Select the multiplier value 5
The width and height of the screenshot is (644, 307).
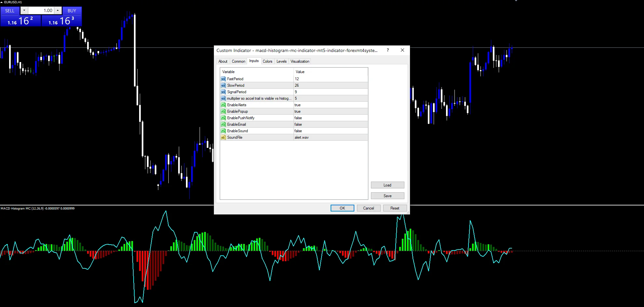331,98
